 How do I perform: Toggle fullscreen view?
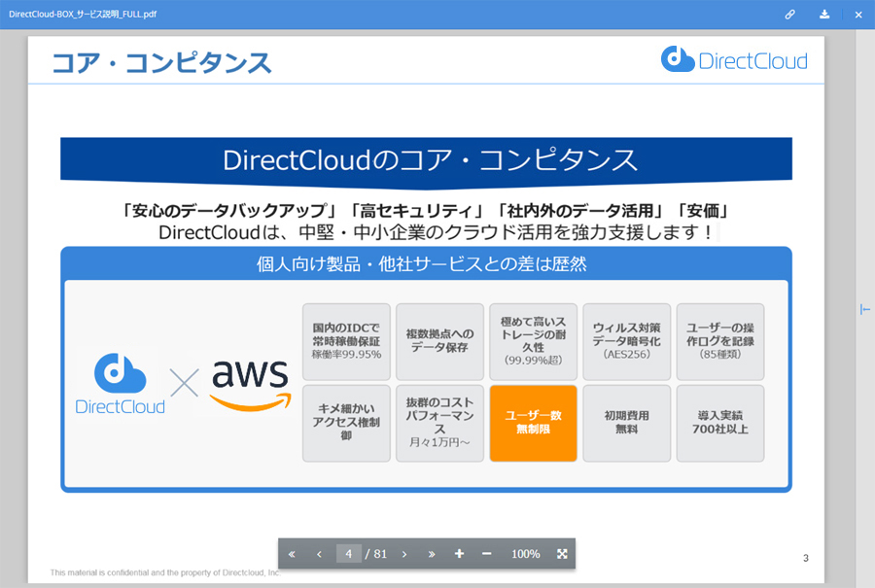pos(562,553)
